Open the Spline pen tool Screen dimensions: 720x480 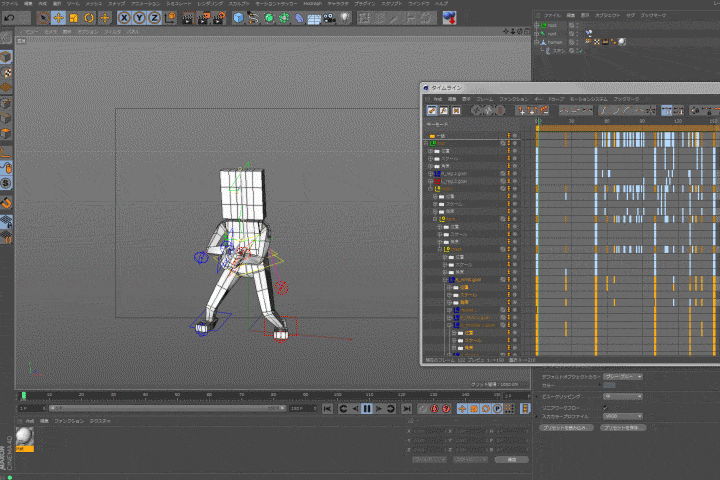pos(253,18)
